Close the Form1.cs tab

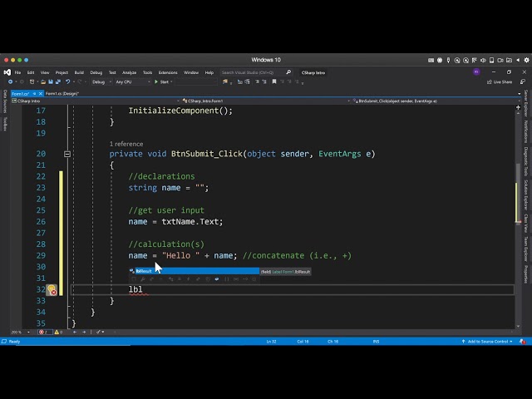pos(41,94)
